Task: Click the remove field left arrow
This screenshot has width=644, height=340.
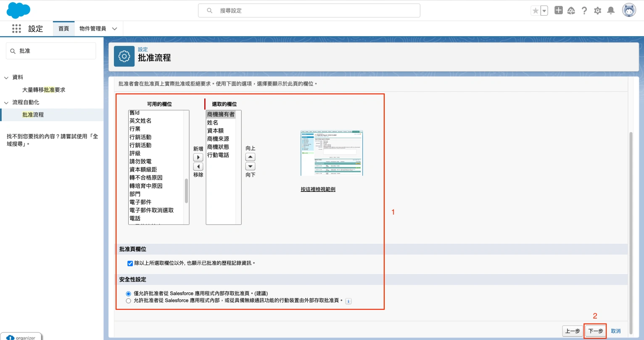Action: point(198,167)
